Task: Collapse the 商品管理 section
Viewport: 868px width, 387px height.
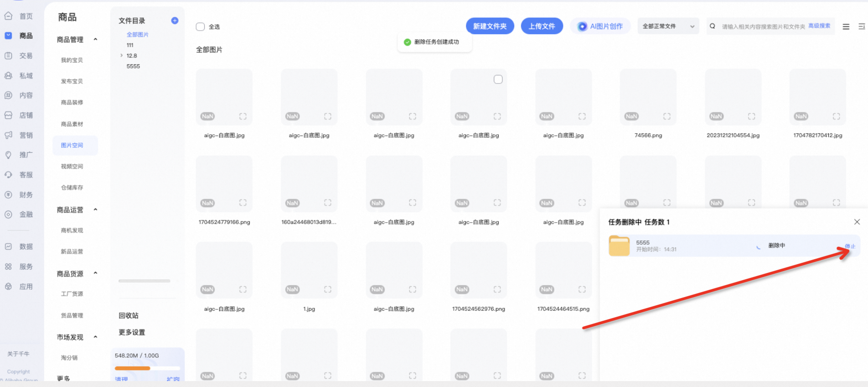Action: click(x=95, y=39)
